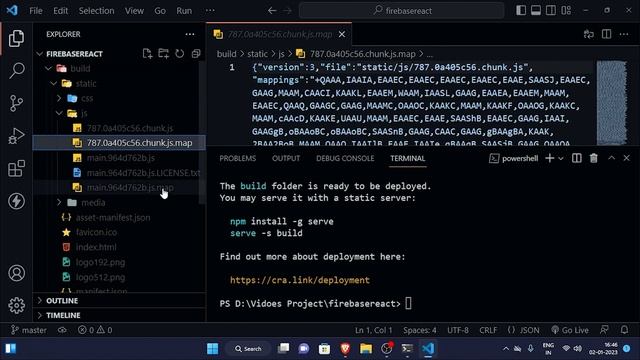
Task: Switch to the OUTPUT tab
Action: tap(286, 158)
